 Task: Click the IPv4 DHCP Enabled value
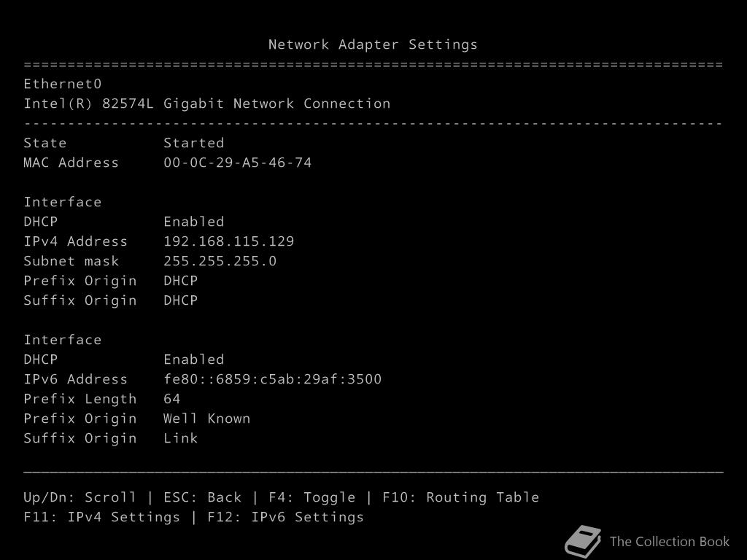194,222
